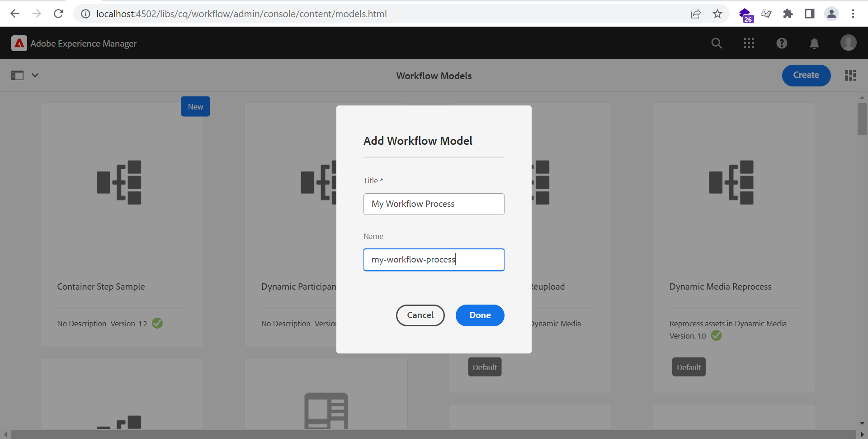Viewport: 868px width, 439px height.
Task: Click inside the Name input field
Action: pos(434,259)
